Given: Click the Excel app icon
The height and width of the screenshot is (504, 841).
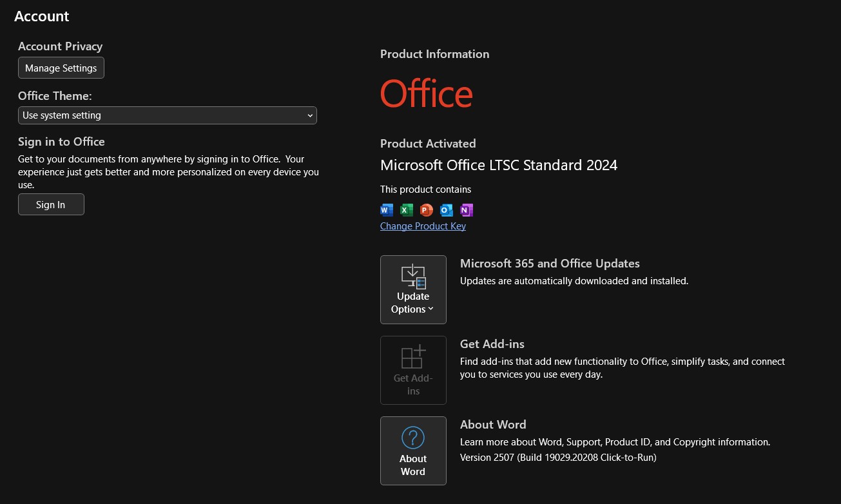Looking at the screenshot, I should pos(406,209).
